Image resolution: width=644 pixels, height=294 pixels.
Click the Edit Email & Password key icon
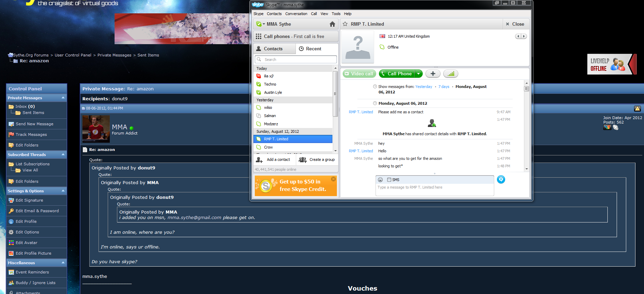[x=11, y=211]
